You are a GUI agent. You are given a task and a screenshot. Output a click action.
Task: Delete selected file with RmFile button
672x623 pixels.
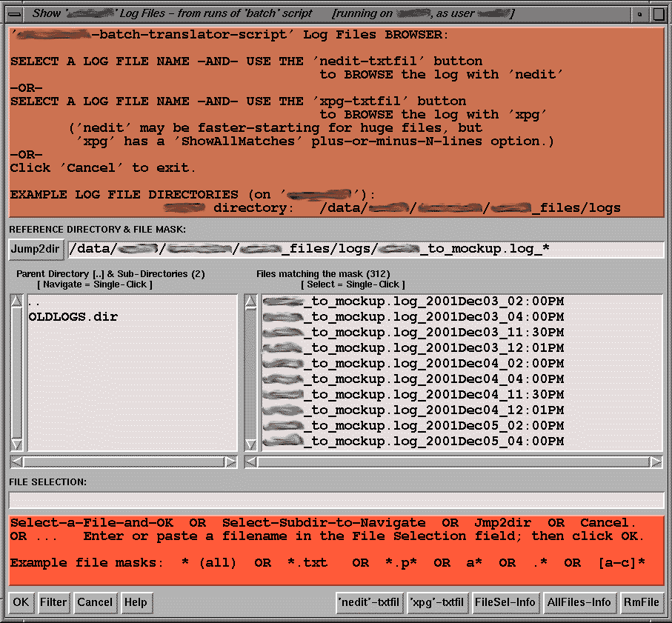pos(641,602)
